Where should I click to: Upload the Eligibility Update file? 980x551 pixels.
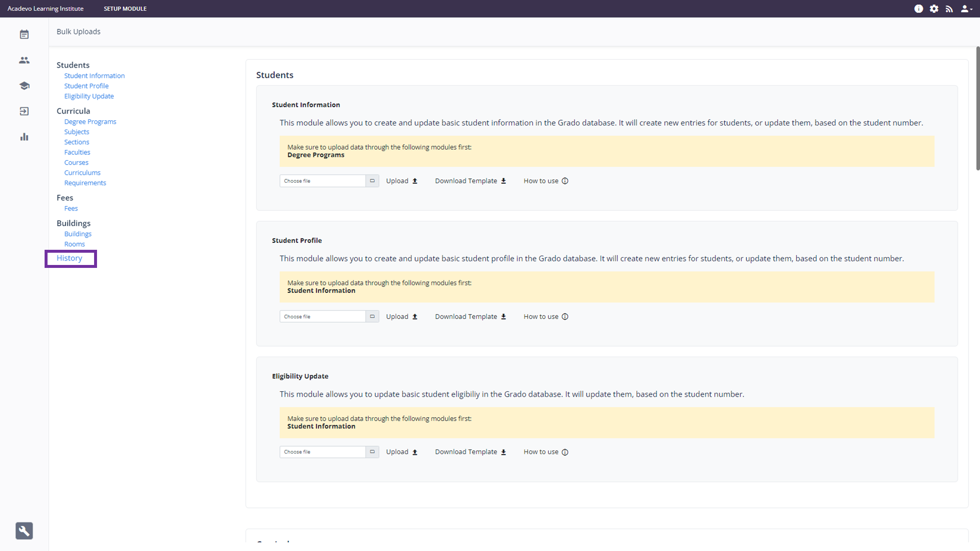tap(401, 452)
